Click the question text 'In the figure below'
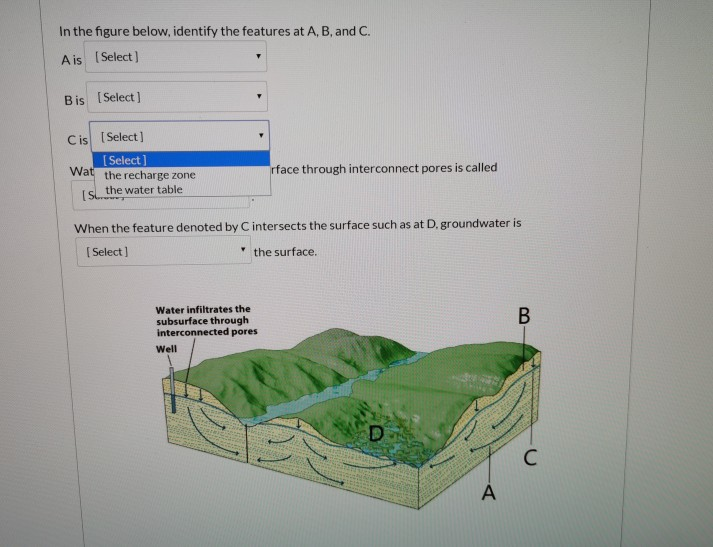The image size is (713, 547). (x=215, y=31)
